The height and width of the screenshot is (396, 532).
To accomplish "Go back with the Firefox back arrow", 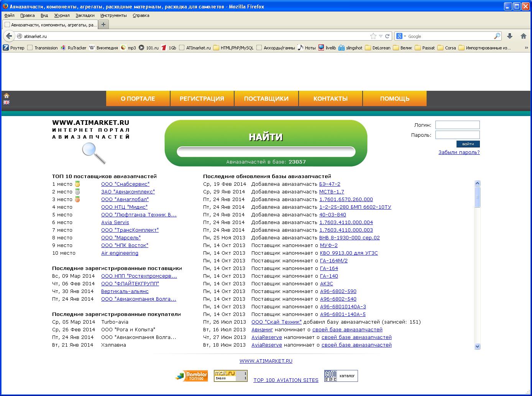I will [9, 36].
